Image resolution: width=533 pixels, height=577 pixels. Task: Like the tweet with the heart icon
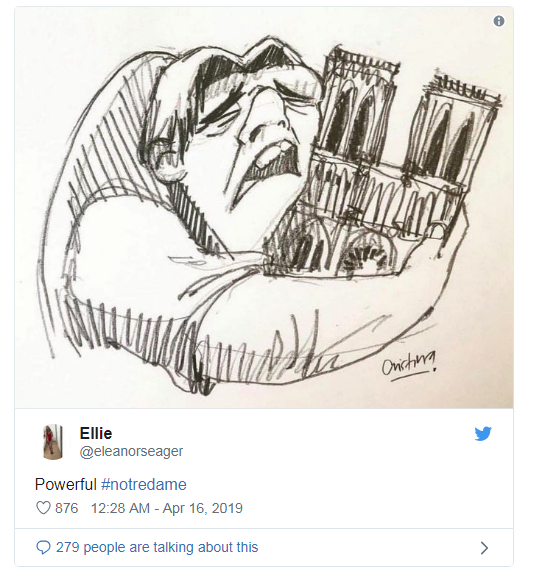click(43, 508)
